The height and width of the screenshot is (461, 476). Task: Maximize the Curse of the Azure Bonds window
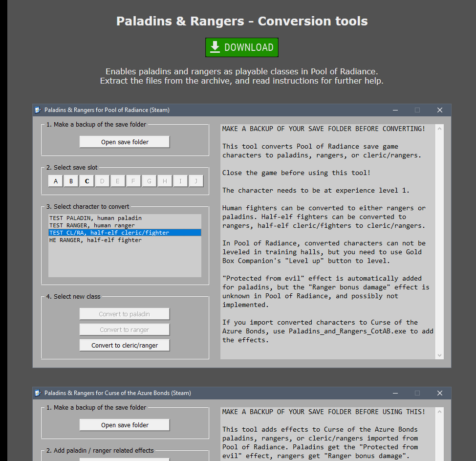coord(417,393)
